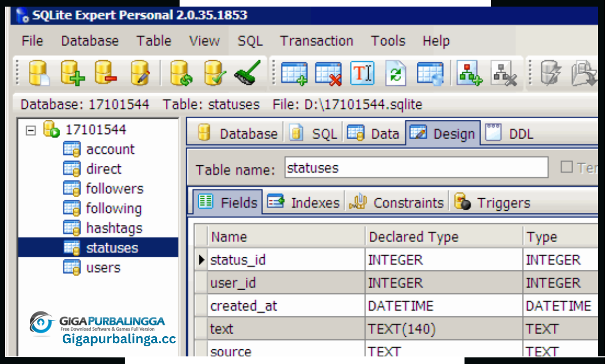The height and width of the screenshot is (364, 607).
Task: Select the status_id field name cell
Action: point(286,260)
